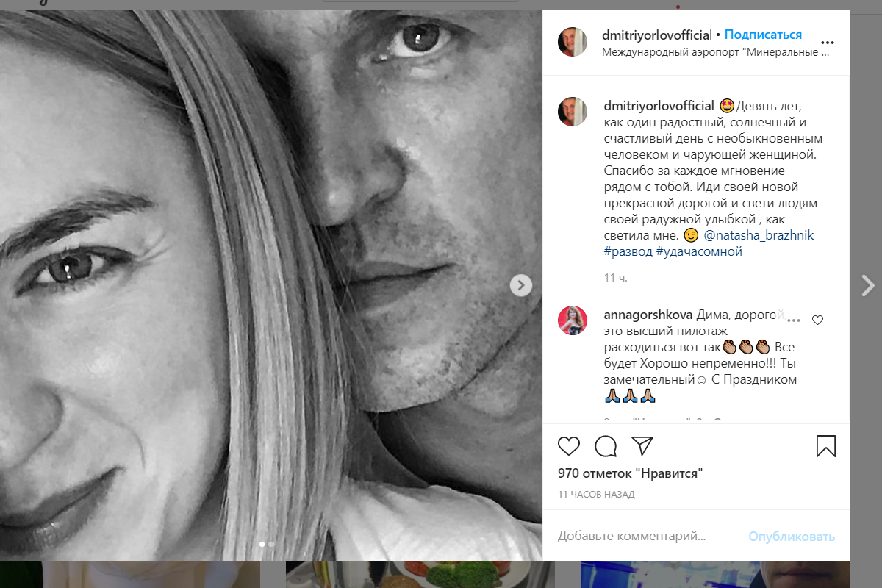Open the #развод hashtag
The image size is (882, 588).
(x=627, y=251)
